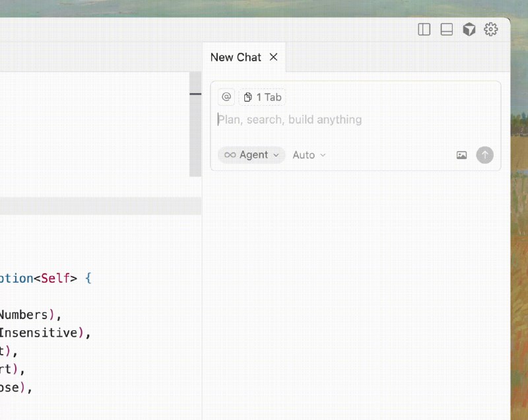This screenshot has width=528, height=420.
Task: Open the Auto model picker
Action: click(x=308, y=155)
